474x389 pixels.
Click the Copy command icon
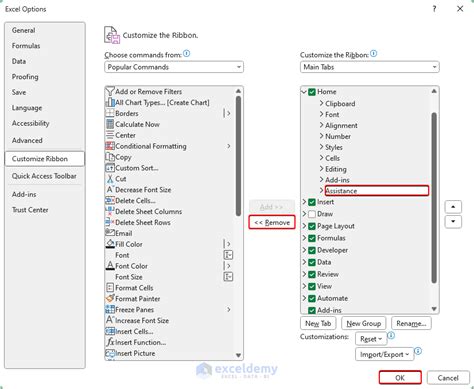(110, 157)
